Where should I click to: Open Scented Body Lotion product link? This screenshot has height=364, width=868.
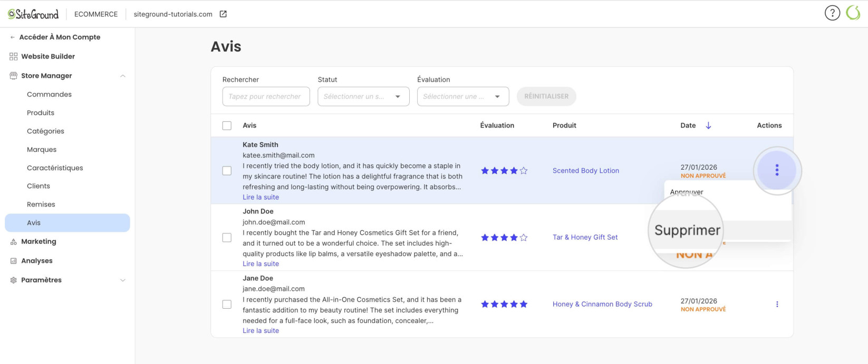coord(586,171)
